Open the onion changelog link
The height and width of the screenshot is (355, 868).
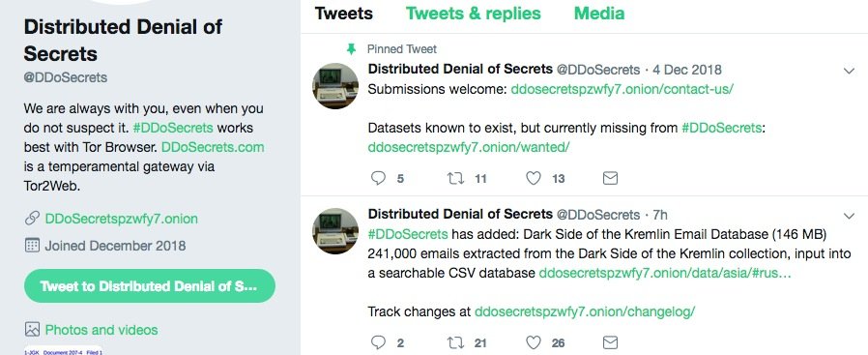point(585,311)
